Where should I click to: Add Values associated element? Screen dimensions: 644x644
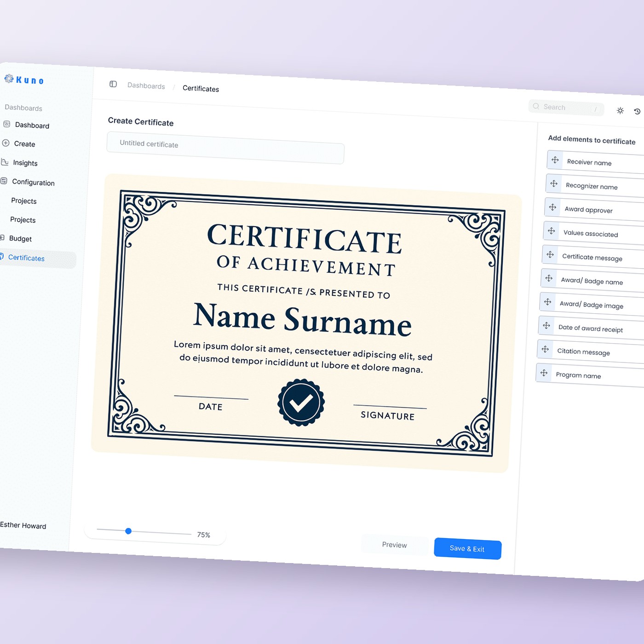pos(592,233)
